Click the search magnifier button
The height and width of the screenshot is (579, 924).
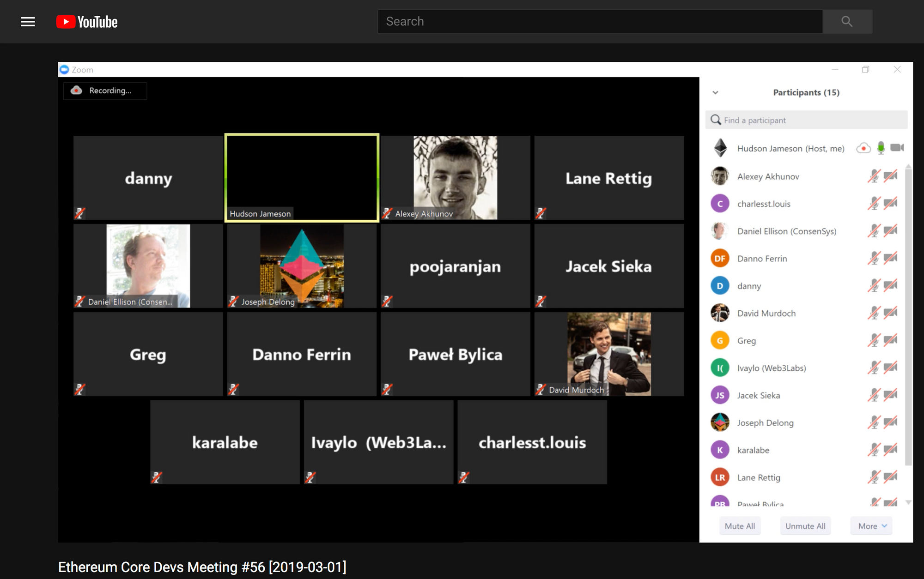(x=847, y=22)
